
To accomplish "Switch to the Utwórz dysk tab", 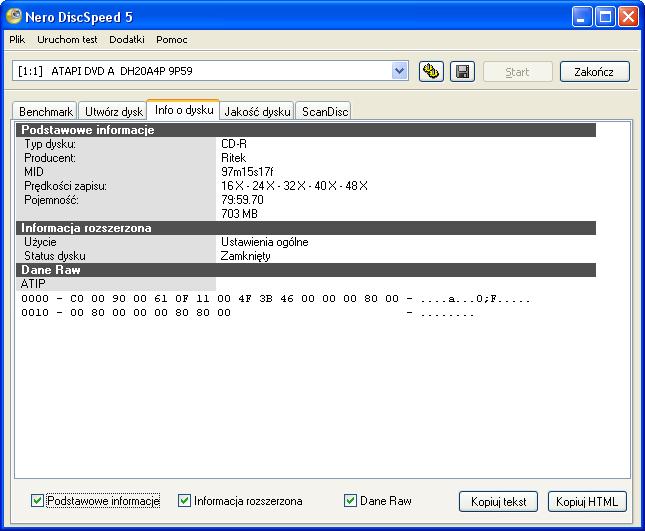I will [x=114, y=111].
